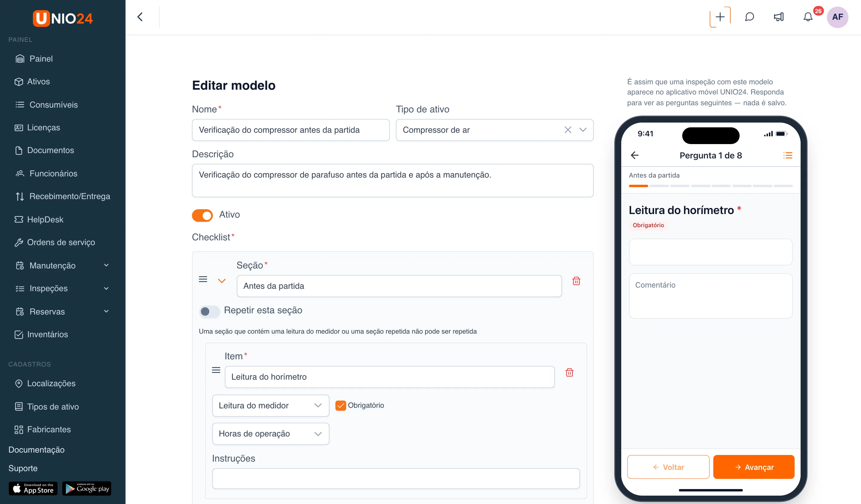Click the Nome input field
The height and width of the screenshot is (504, 861).
(291, 130)
